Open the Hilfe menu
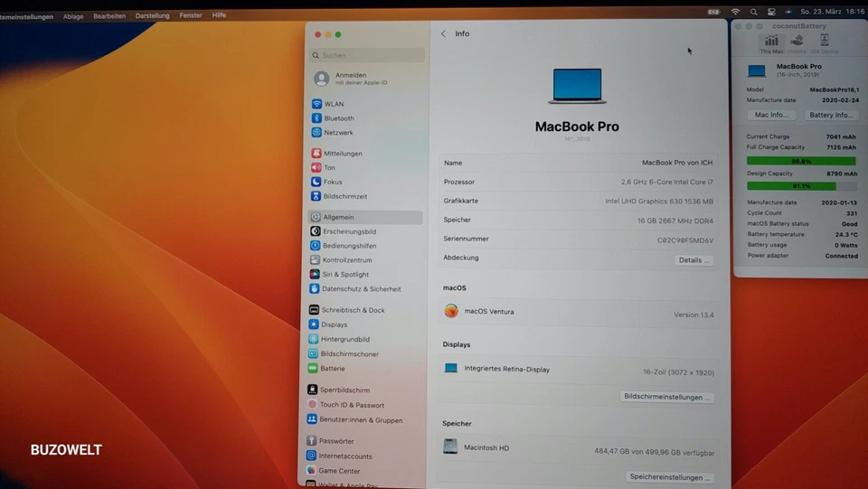Image resolution: width=868 pixels, height=489 pixels. pos(219,15)
